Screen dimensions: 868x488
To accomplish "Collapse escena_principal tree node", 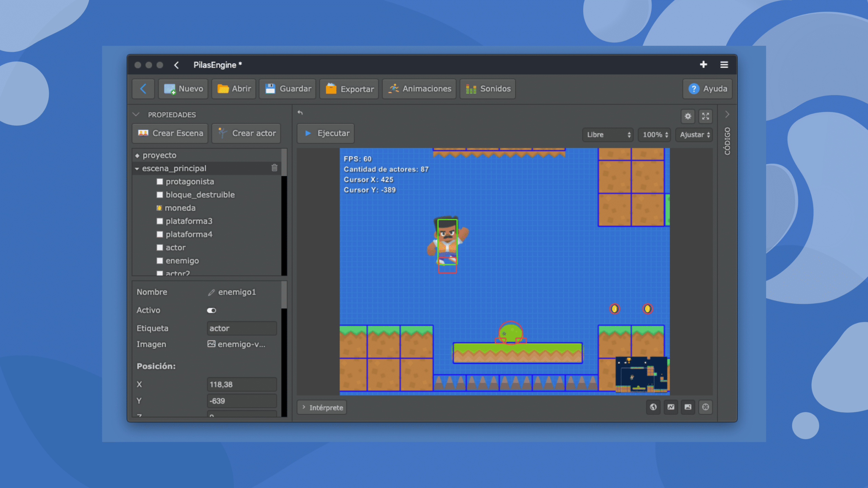I will point(137,168).
